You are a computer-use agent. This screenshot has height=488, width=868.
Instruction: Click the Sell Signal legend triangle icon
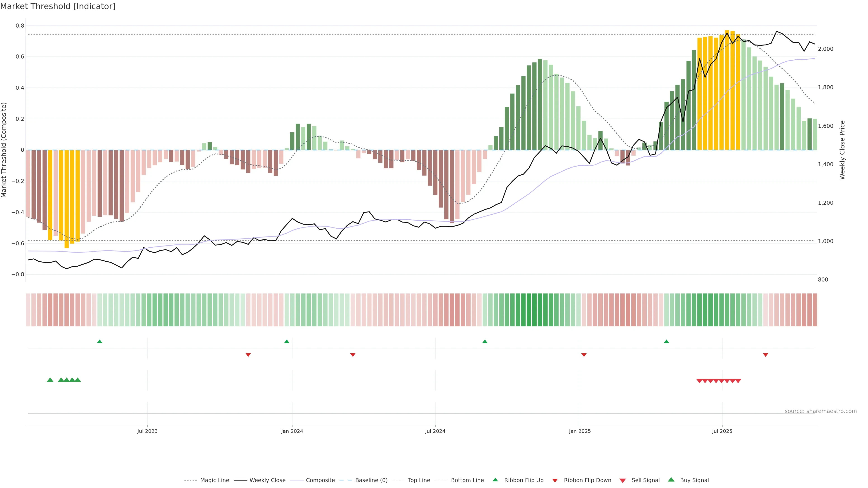(623, 481)
